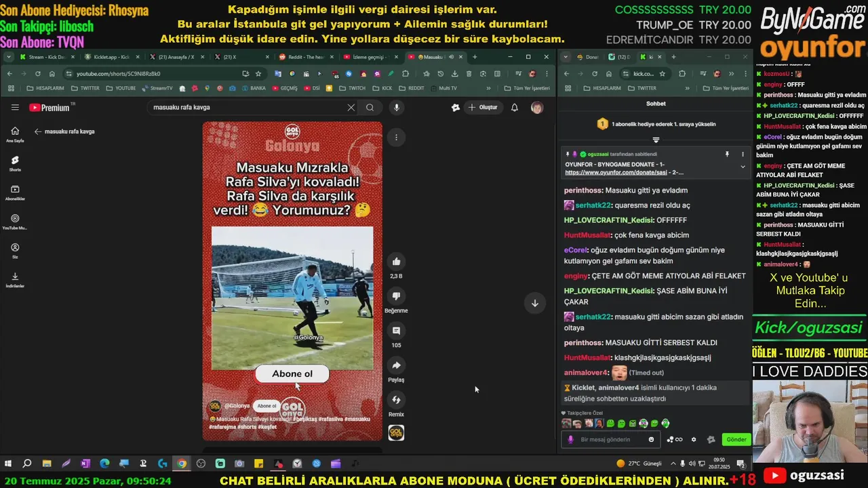
Task: Click the Oluştur create button
Action: pyautogui.click(x=483, y=107)
